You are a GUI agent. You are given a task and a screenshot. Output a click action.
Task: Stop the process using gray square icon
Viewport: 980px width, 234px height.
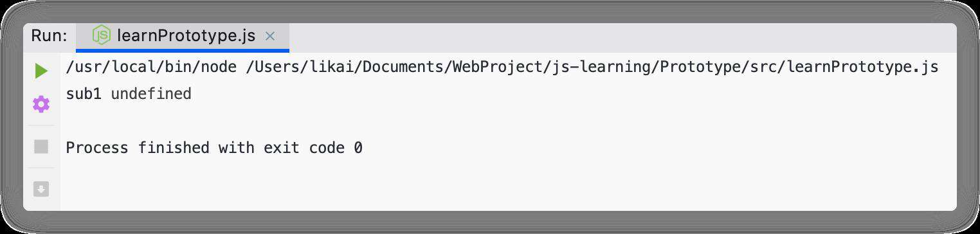41,147
